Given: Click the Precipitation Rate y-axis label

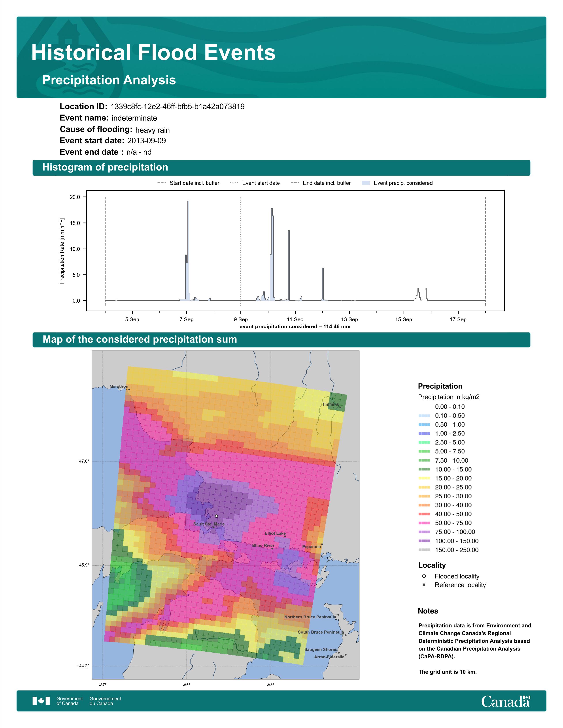Looking at the screenshot, I should (x=62, y=251).
